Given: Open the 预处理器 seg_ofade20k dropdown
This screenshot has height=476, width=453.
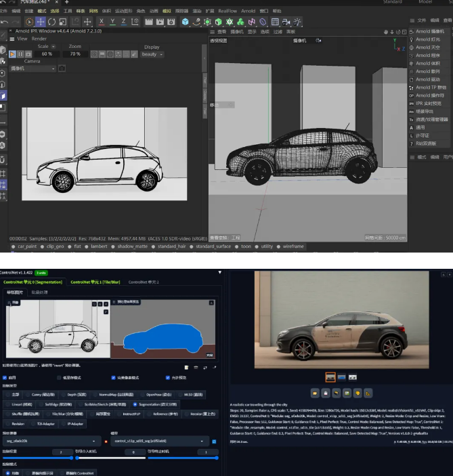Looking at the screenshot, I should click(x=51, y=441).
